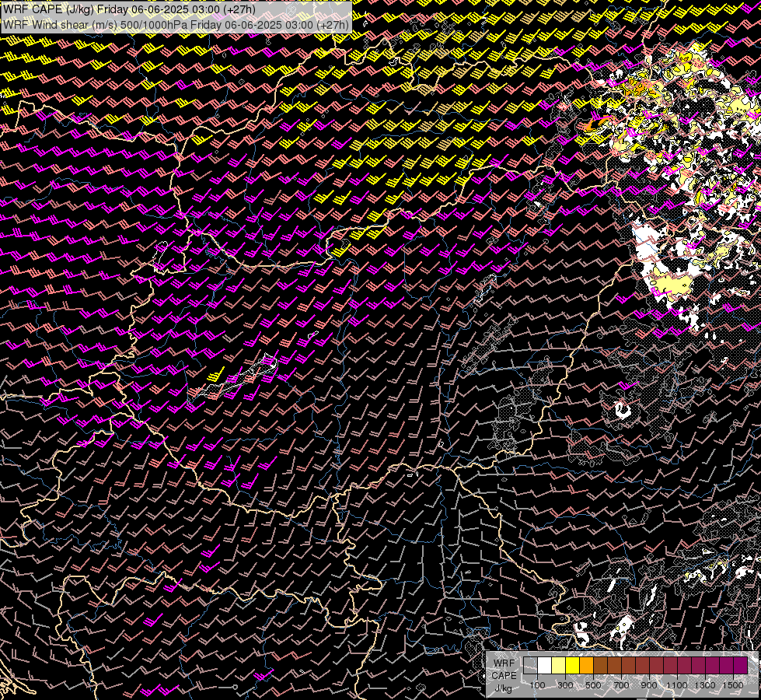The height and width of the screenshot is (700, 761).
Task: Click the 1300 label on the legend
Action: click(705, 685)
